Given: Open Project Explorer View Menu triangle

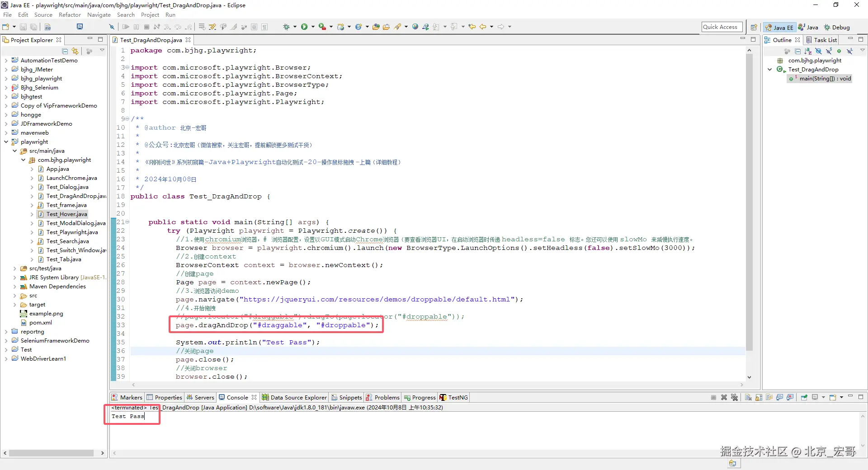Looking at the screenshot, I should click(102, 51).
